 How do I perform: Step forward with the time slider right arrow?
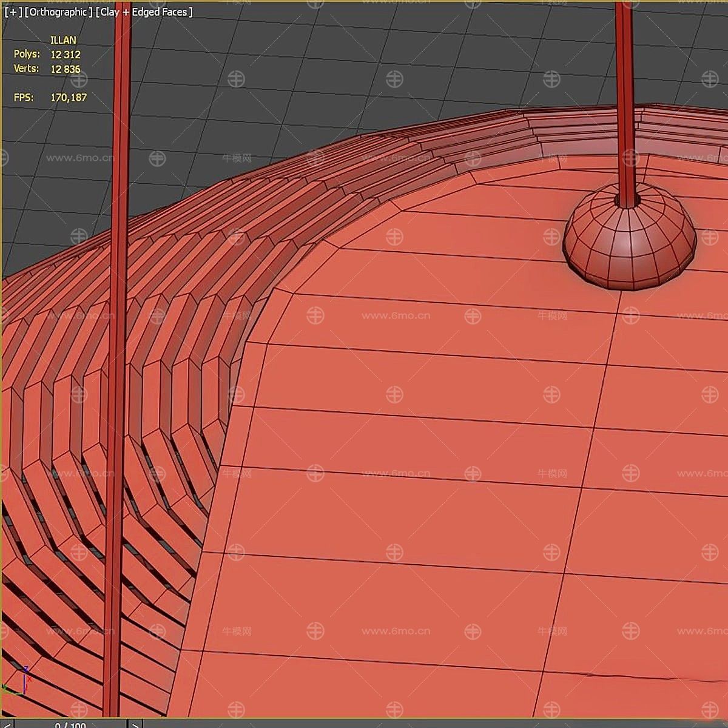(136, 723)
